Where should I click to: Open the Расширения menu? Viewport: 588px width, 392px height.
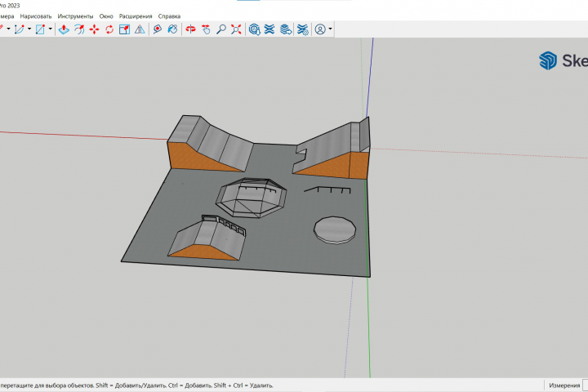tap(135, 16)
